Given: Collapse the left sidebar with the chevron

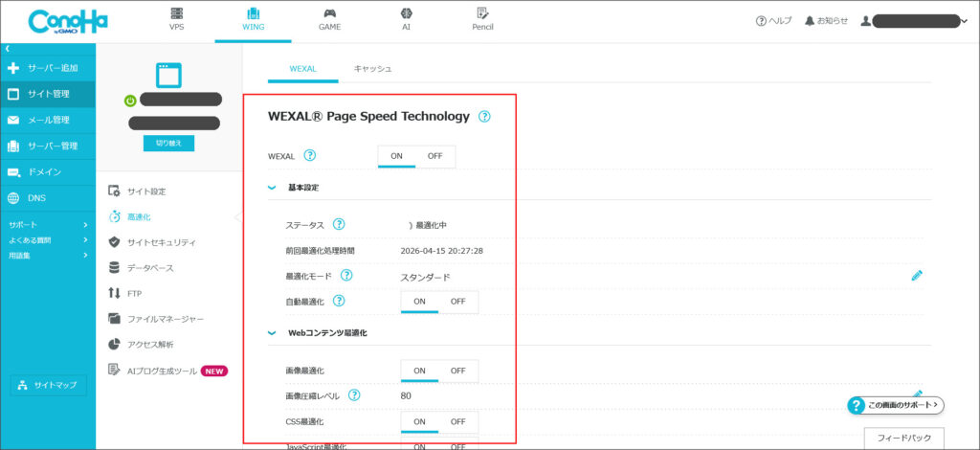Looking at the screenshot, I should pos(7,48).
